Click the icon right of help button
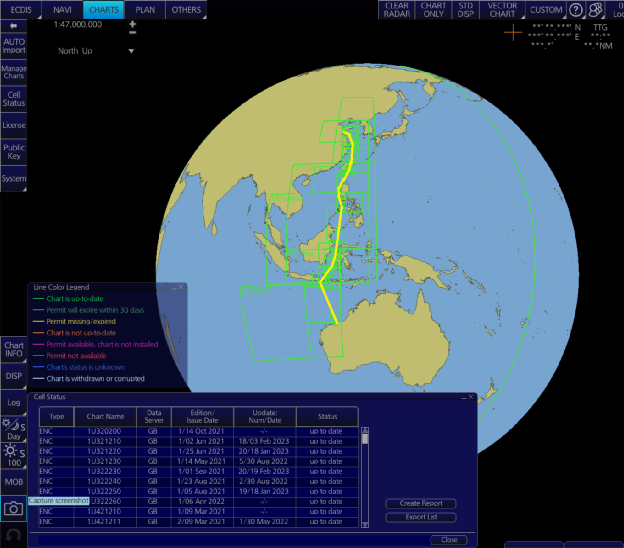This screenshot has width=624, height=548. (595, 10)
